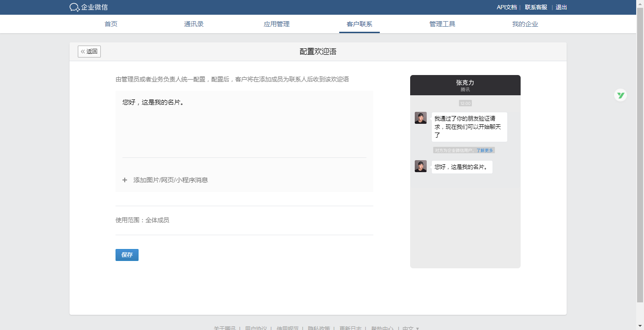Click the 返回 back button
Screen dimensions: 644x330
pyautogui.click(x=89, y=52)
